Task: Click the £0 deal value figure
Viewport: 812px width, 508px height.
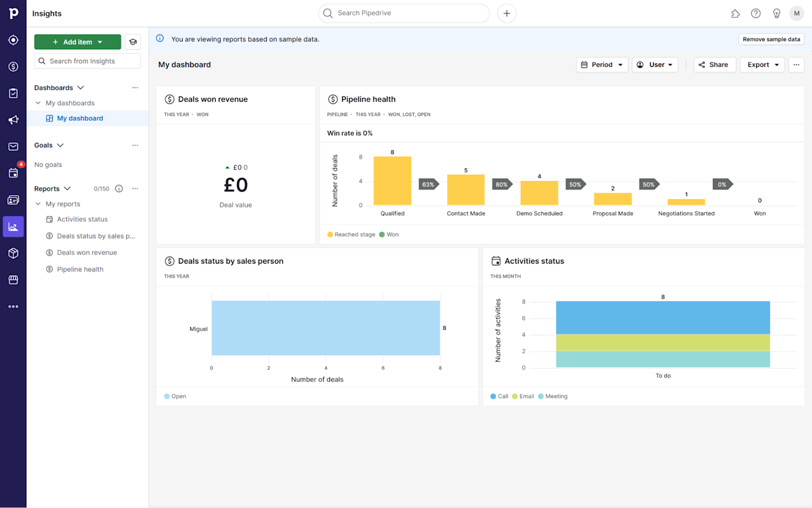Action: point(236,185)
